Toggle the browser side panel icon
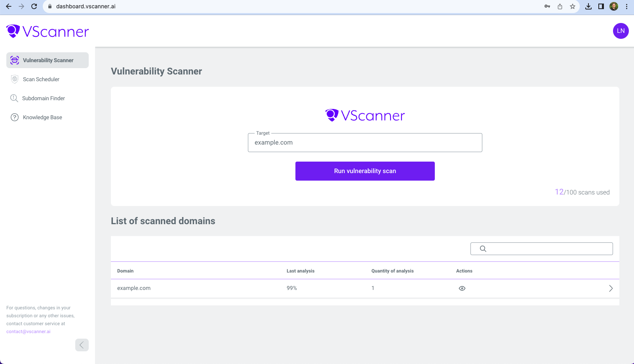 coord(601,6)
